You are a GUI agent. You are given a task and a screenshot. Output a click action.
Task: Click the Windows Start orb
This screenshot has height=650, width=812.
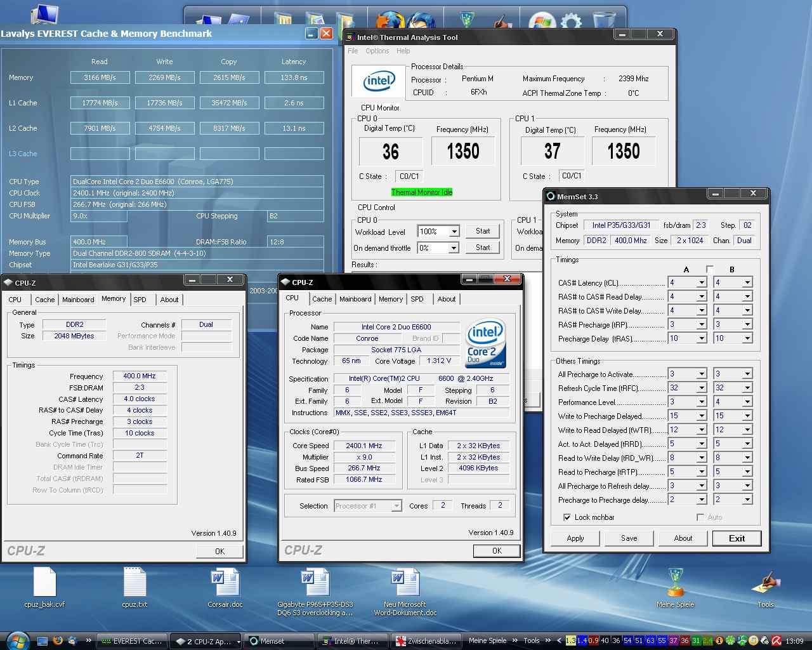17,640
